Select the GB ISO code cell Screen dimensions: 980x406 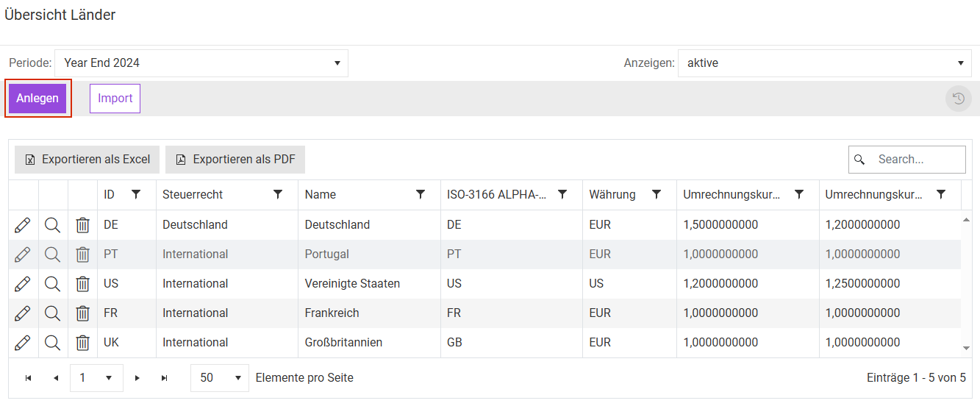click(x=512, y=343)
